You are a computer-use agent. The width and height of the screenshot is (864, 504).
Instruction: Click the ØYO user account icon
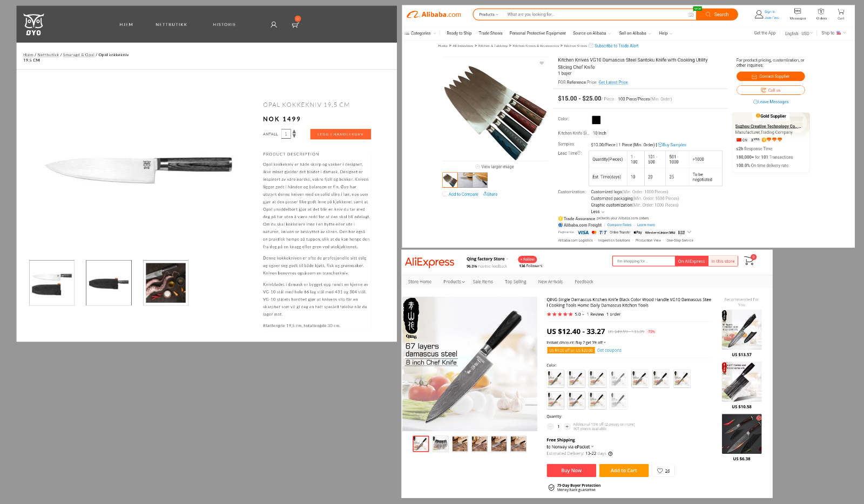pos(274,24)
